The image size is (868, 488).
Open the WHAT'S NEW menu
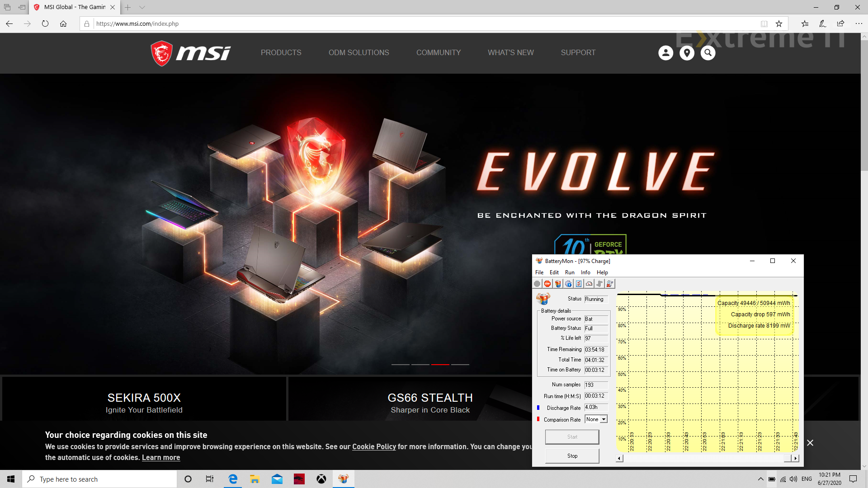coord(511,53)
